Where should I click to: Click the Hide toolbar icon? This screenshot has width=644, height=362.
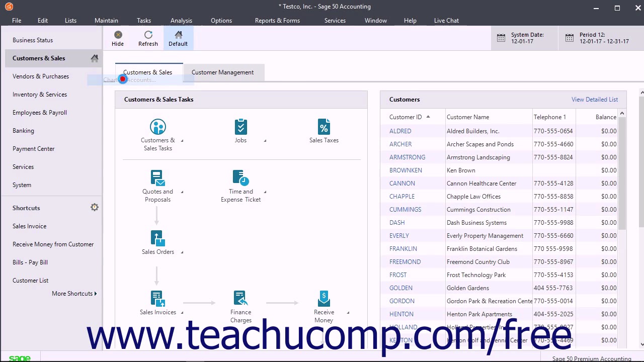tap(118, 35)
